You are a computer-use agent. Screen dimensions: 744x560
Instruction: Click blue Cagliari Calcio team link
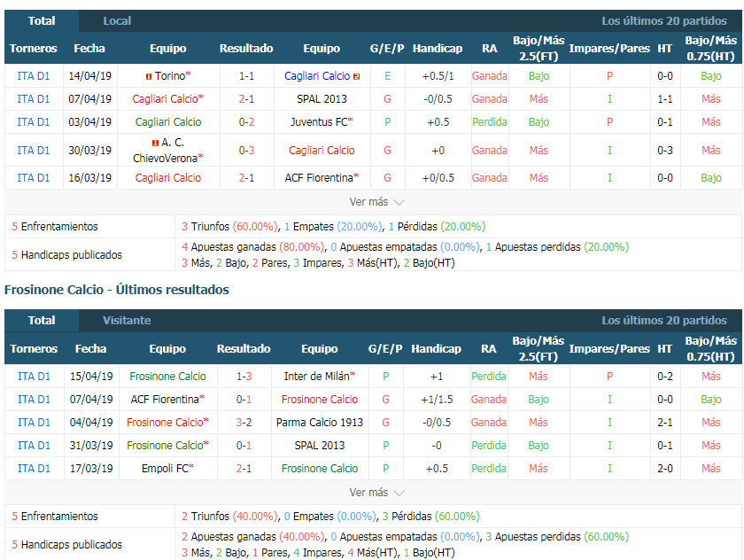coord(317,76)
